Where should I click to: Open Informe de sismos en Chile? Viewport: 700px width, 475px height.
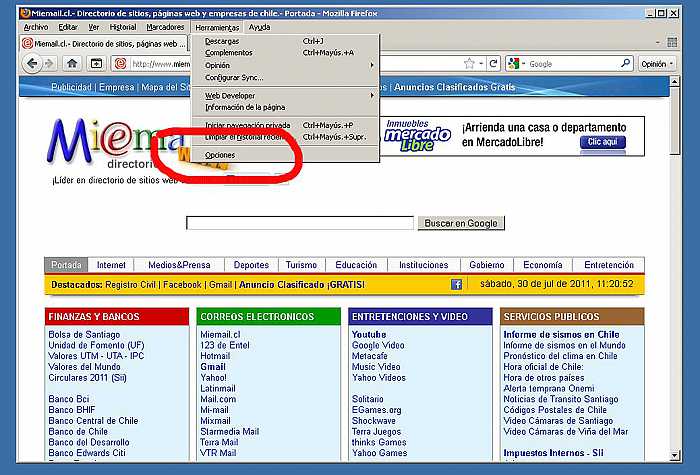561,334
